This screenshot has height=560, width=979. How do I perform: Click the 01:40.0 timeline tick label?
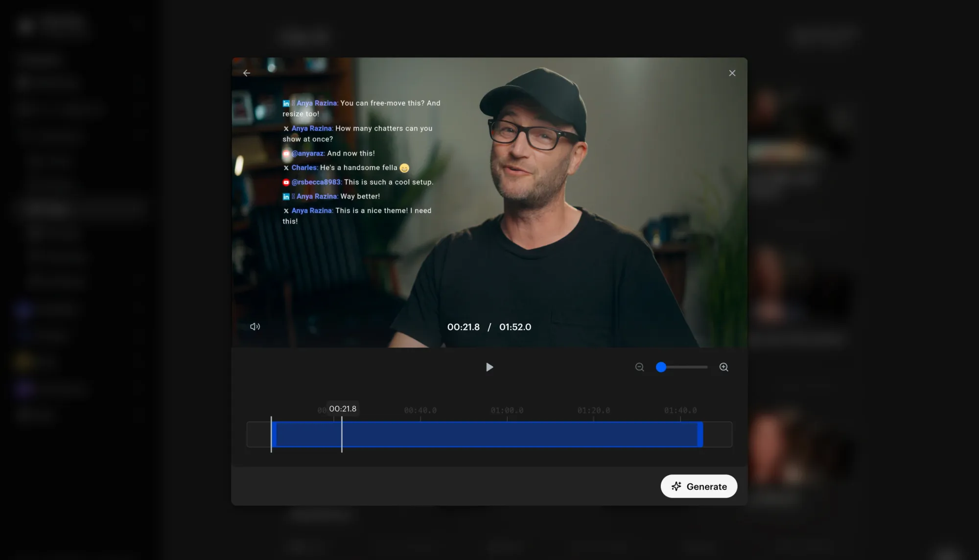click(680, 410)
